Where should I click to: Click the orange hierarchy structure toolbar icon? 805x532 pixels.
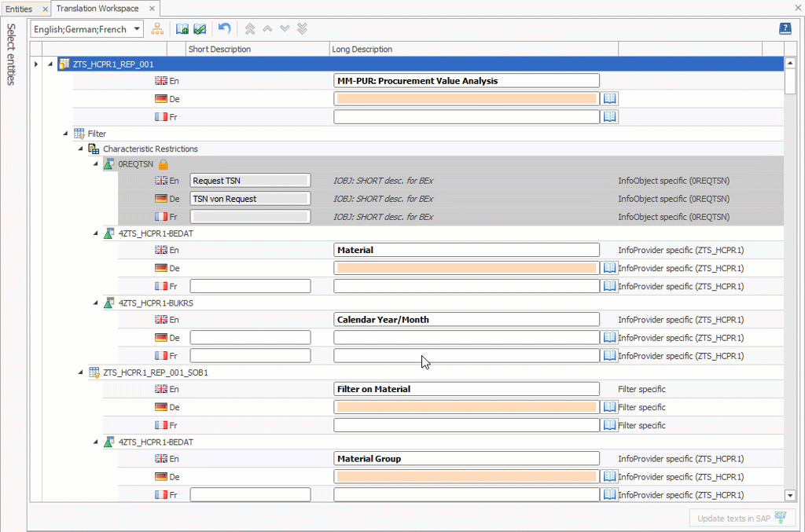(157, 29)
